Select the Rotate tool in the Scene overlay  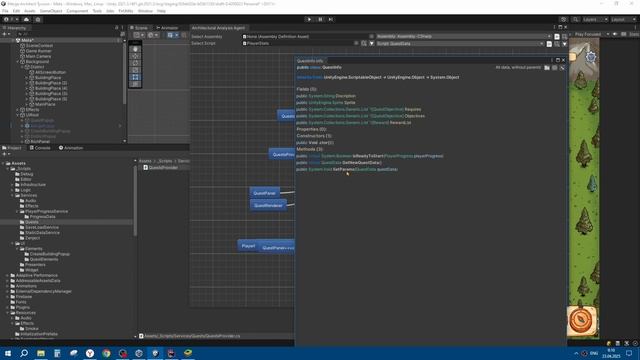pos(136,63)
